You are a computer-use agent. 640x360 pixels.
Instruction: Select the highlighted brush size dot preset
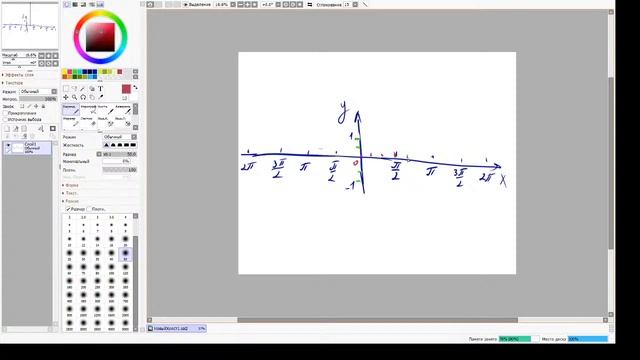(125, 253)
